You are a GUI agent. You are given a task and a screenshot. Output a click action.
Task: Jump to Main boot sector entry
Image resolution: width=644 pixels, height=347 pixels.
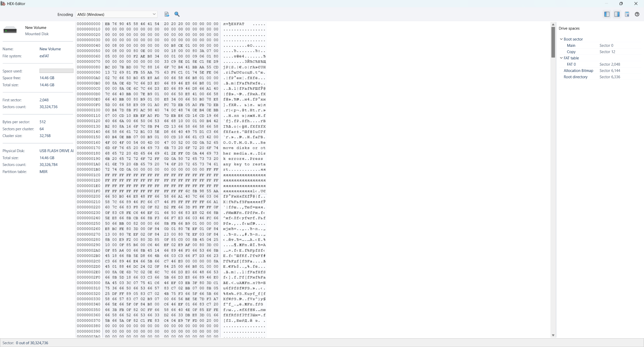(571, 46)
